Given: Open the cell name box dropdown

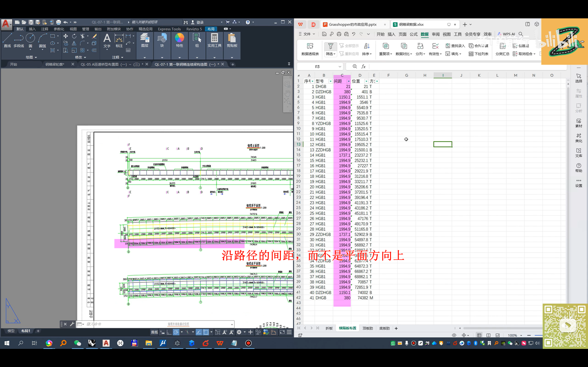Looking at the screenshot, I should pyautogui.click(x=340, y=67).
